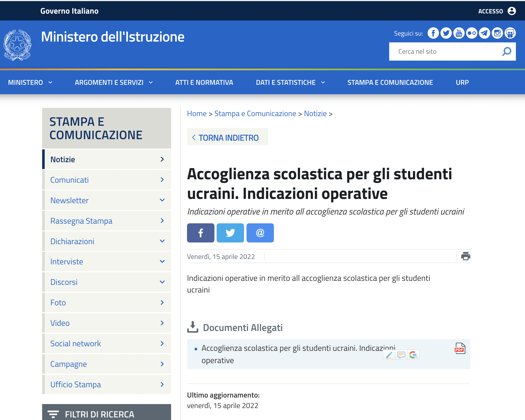Viewport: 525px width, 420px height.
Task: Click the Google search overlay icon
Action: tap(413, 355)
